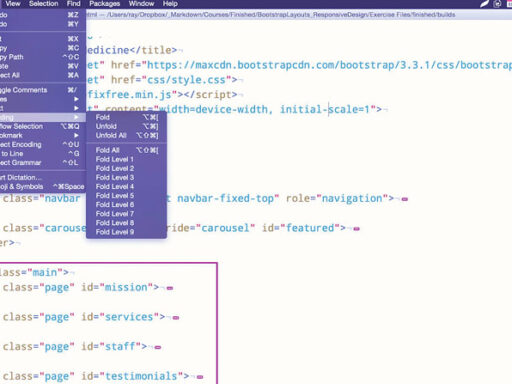The height and width of the screenshot is (384, 512).
Task: Expand the Bookmark submenu
Action: point(43,135)
